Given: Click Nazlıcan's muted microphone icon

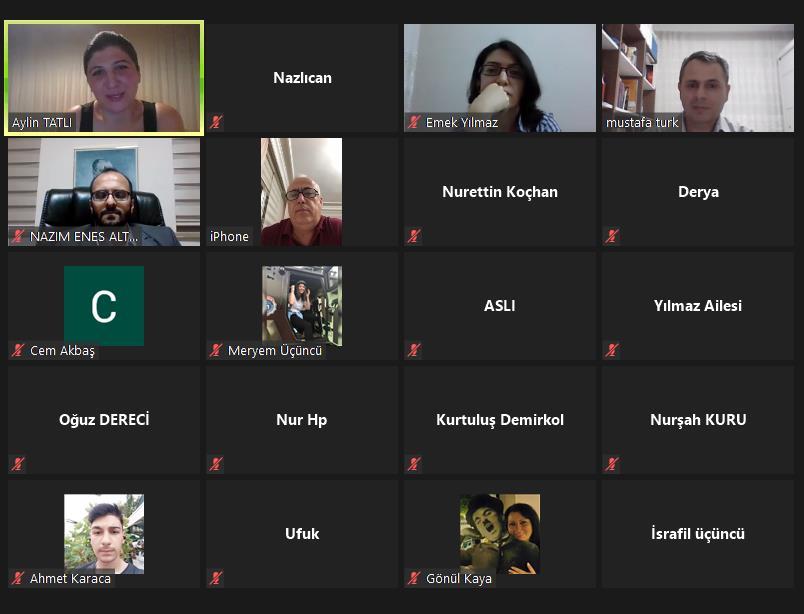Looking at the screenshot, I should tap(216, 122).
